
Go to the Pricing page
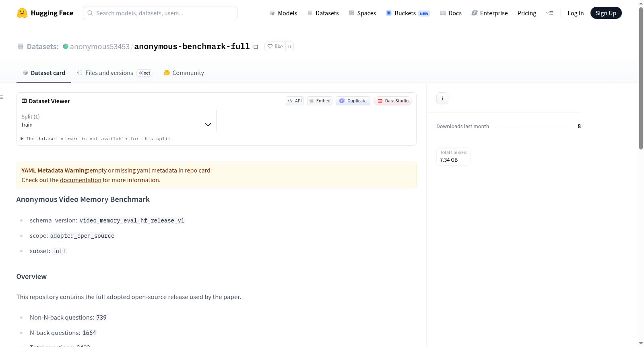527,13
